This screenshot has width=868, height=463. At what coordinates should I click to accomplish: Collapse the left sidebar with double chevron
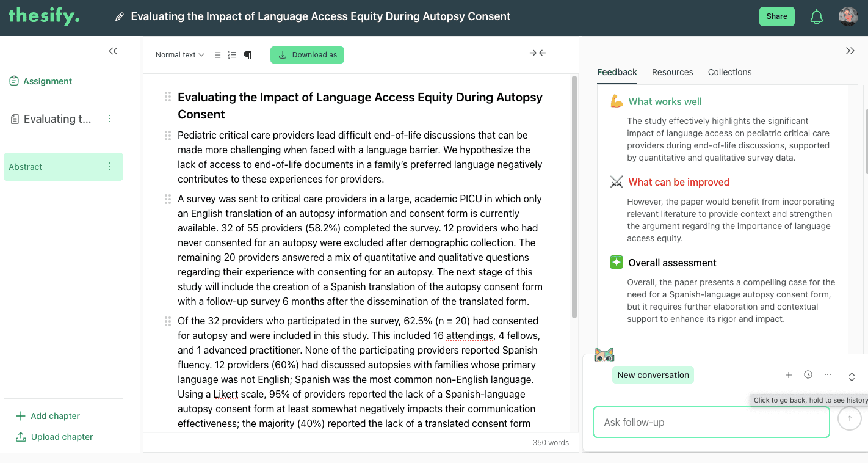pos(113,51)
